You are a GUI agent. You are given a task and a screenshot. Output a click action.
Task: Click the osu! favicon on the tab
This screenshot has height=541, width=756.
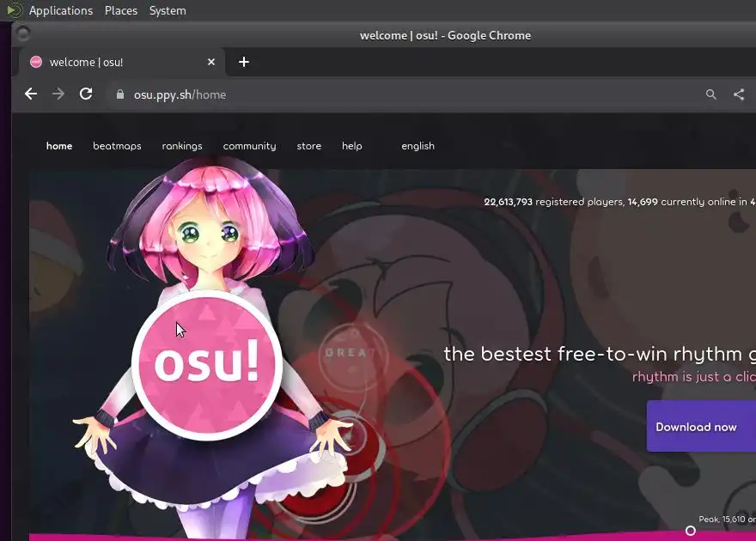pyautogui.click(x=36, y=62)
